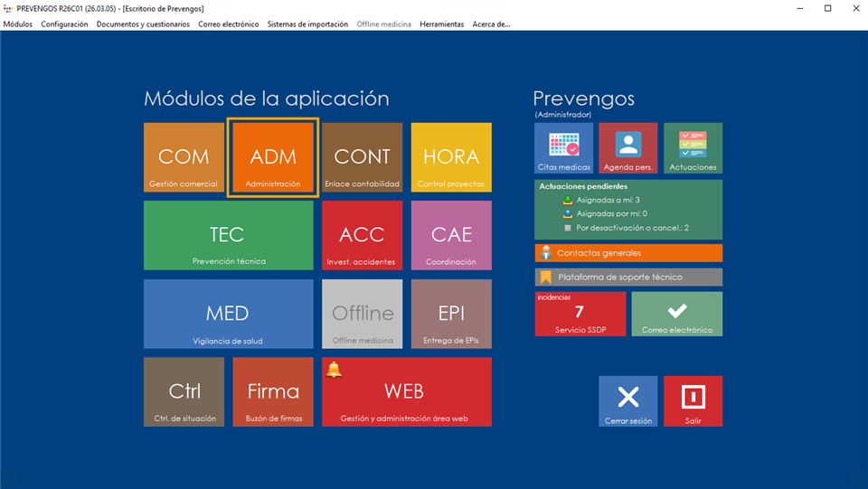Click Contactos generales button

tap(628, 253)
